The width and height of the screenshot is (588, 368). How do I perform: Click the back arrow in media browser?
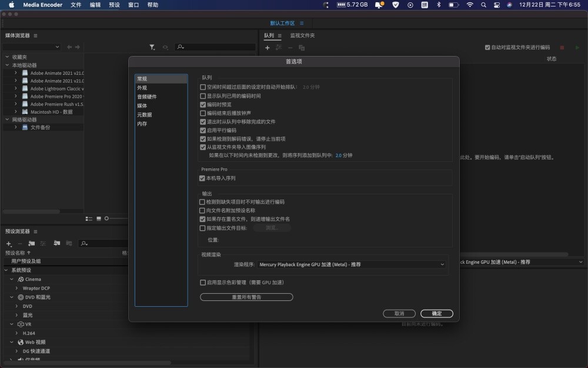pyautogui.click(x=69, y=47)
